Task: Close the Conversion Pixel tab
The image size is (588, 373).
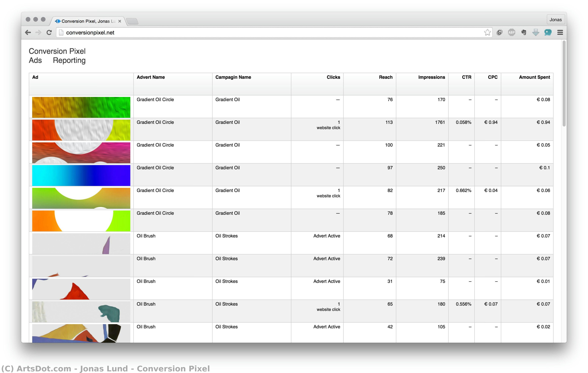Action: pos(120,21)
